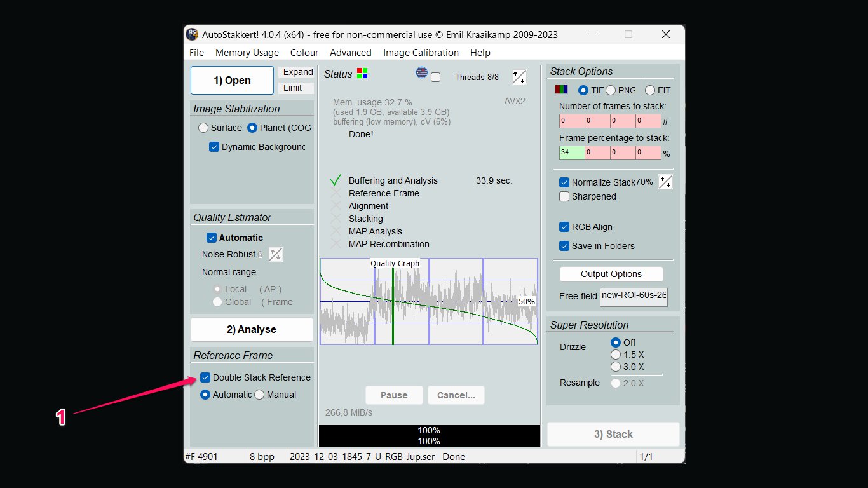The width and height of the screenshot is (868, 488).
Task: Toggle Double Stack Reference checkbox
Action: pos(205,377)
